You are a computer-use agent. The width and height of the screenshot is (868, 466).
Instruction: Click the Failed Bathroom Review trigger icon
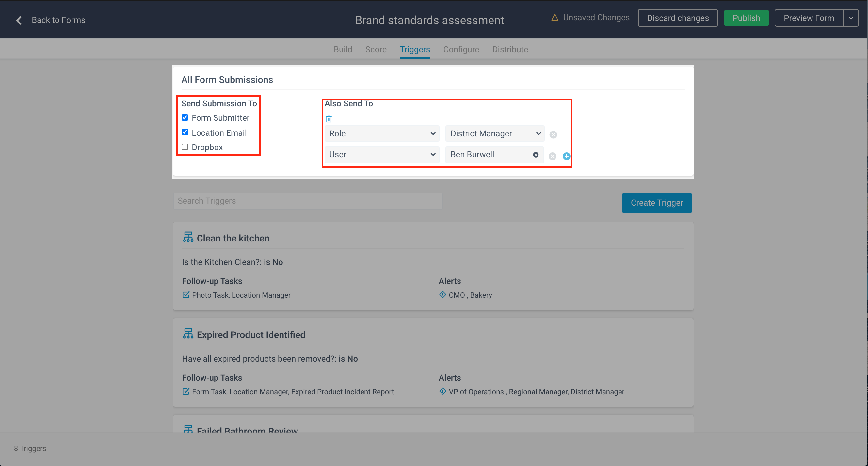188,428
